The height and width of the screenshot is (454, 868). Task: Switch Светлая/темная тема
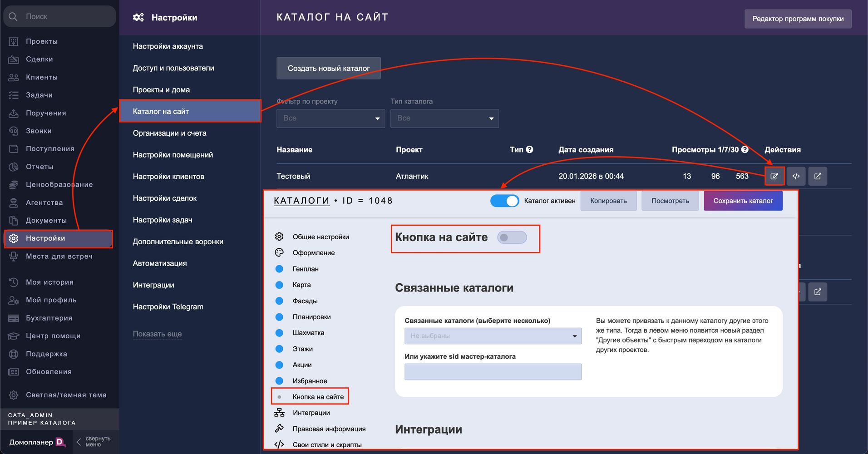click(x=66, y=395)
